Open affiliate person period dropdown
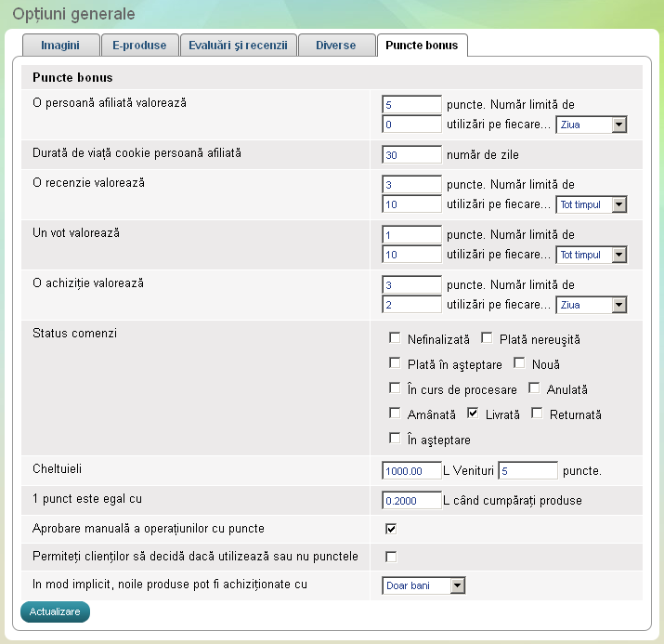Viewport: 664px width, 644px height. pyautogui.click(x=591, y=125)
